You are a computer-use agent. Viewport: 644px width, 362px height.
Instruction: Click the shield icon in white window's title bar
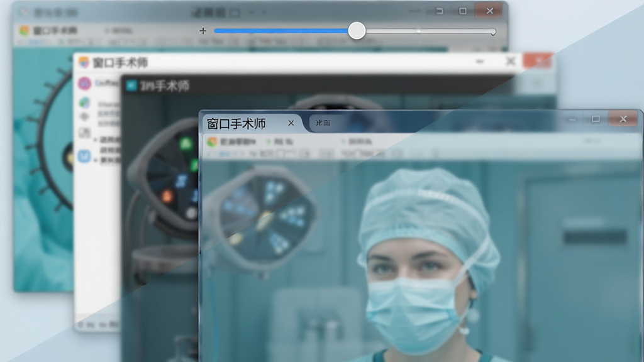coord(84,62)
